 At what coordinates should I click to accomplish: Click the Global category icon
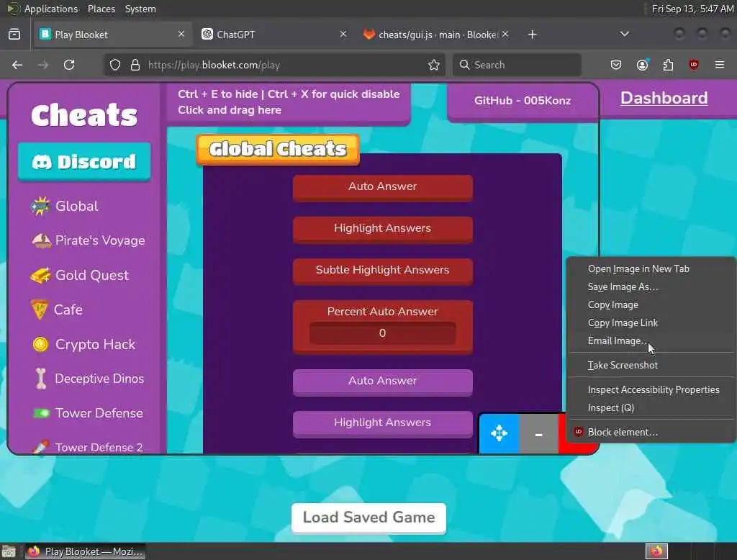(x=40, y=206)
